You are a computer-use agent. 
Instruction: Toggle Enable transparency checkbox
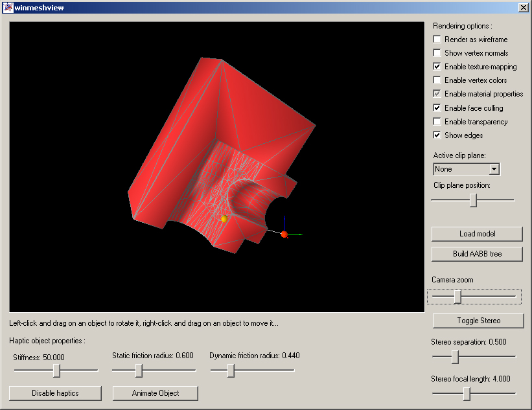(437, 122)
